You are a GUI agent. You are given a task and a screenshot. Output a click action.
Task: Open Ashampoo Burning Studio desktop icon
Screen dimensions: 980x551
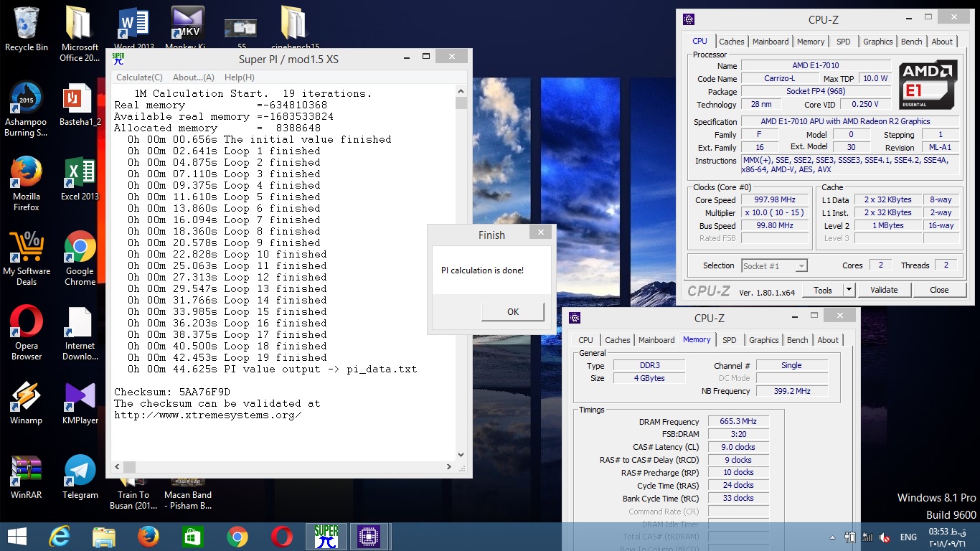(27, 109)
